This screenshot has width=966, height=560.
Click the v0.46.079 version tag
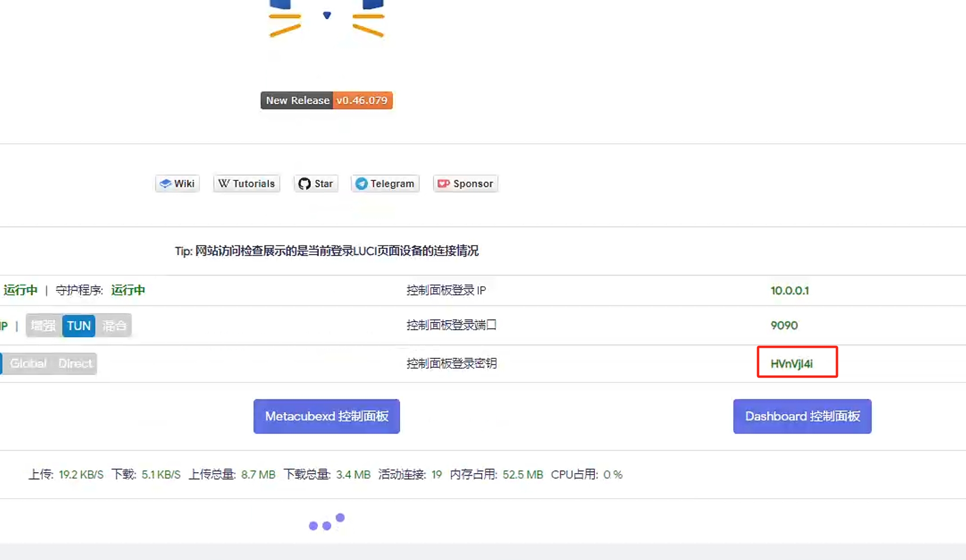(362, 100)
